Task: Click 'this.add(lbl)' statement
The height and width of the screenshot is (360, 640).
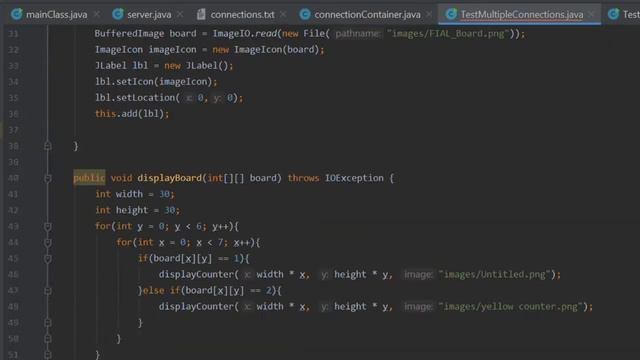Action: click(132, 113)
